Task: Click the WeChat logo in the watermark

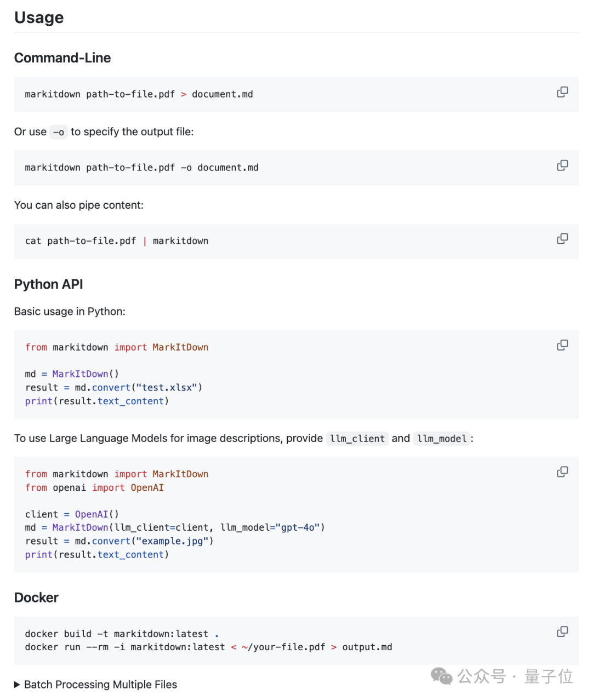Action: click(x=442, y=676)
